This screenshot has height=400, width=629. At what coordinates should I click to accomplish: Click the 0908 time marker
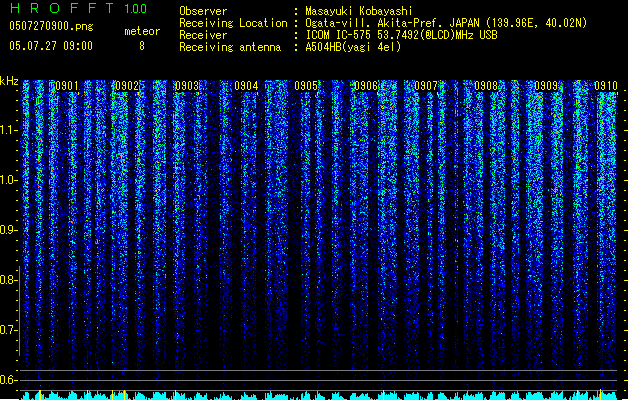[x=486, y=86]
